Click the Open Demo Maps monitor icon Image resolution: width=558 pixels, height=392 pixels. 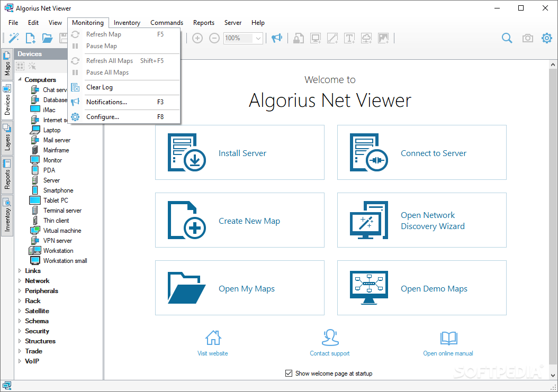coord(368,288)
